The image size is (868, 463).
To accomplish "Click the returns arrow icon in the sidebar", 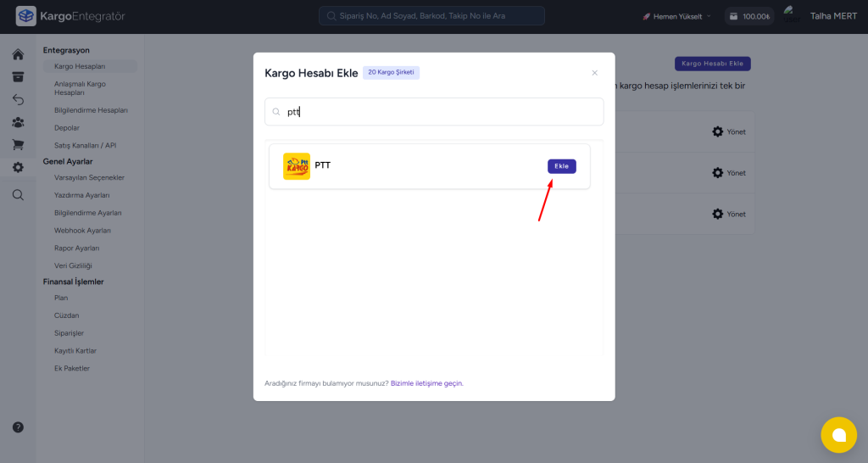I will pyautogui.click(x=18, y=100).
